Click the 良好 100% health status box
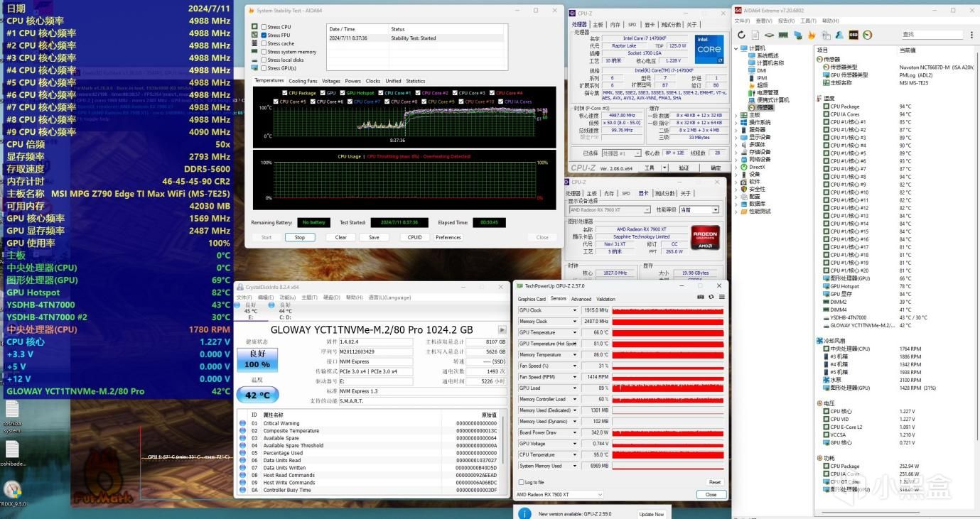 (257, 359)
